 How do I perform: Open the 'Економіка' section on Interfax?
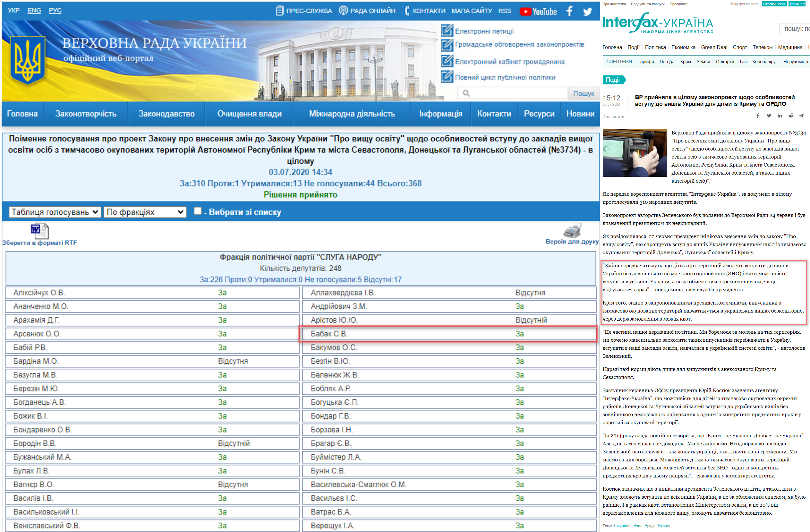683,47
